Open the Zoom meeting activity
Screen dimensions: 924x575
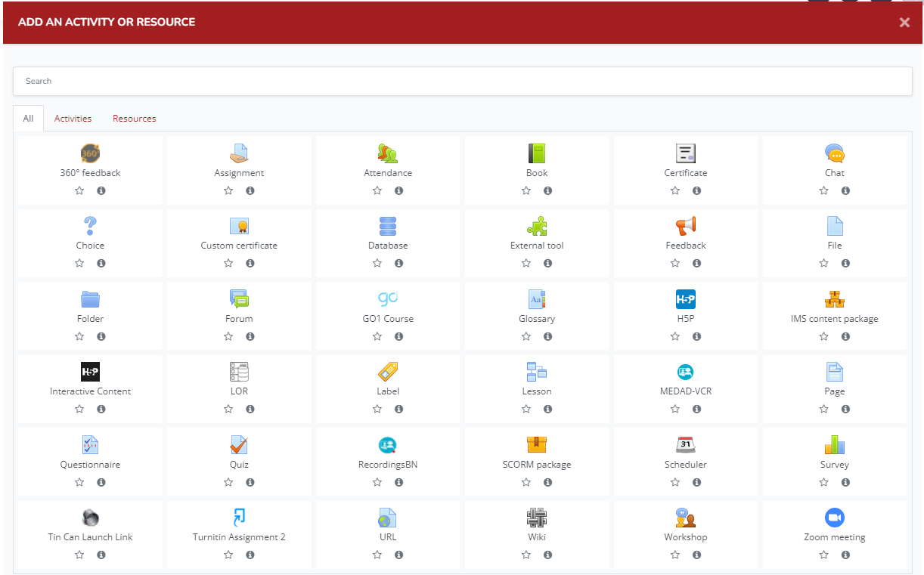(x=834, y=517)
